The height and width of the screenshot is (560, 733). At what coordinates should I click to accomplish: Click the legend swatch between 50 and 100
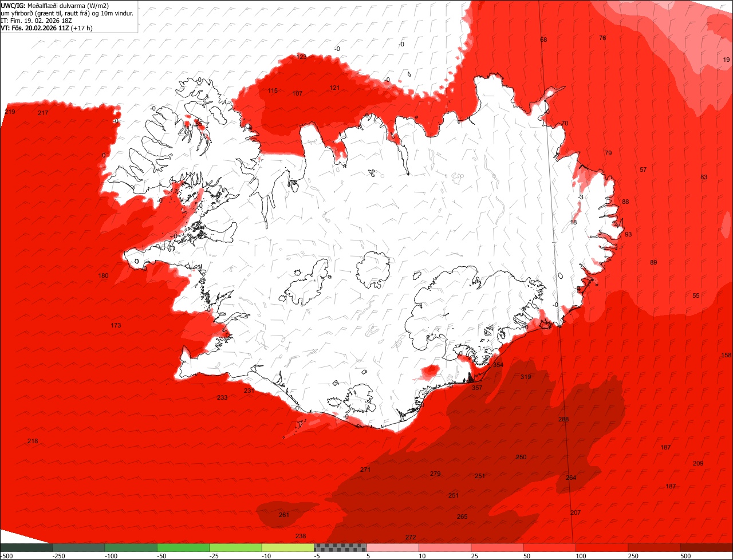[x=550, y=547]
